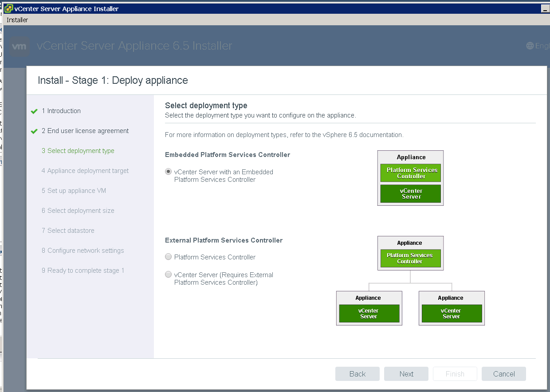550x392 pixels.
Task: Click the Back button
Action: point(357,374)
